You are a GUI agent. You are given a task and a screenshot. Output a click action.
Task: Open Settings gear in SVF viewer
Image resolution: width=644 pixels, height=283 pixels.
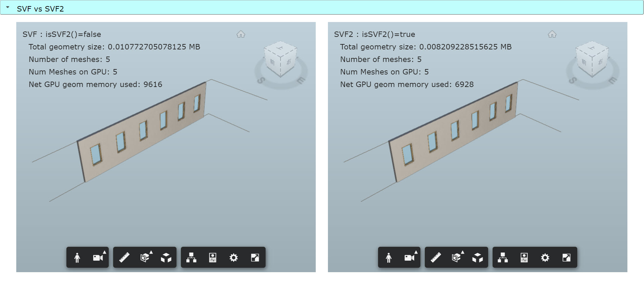[x=234, y=258]
